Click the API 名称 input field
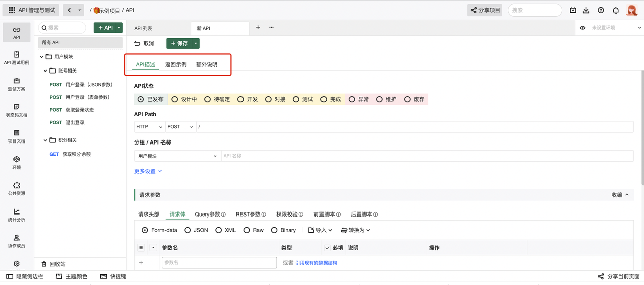The height and width of the screenshot is (285, 644). [427, 156]
